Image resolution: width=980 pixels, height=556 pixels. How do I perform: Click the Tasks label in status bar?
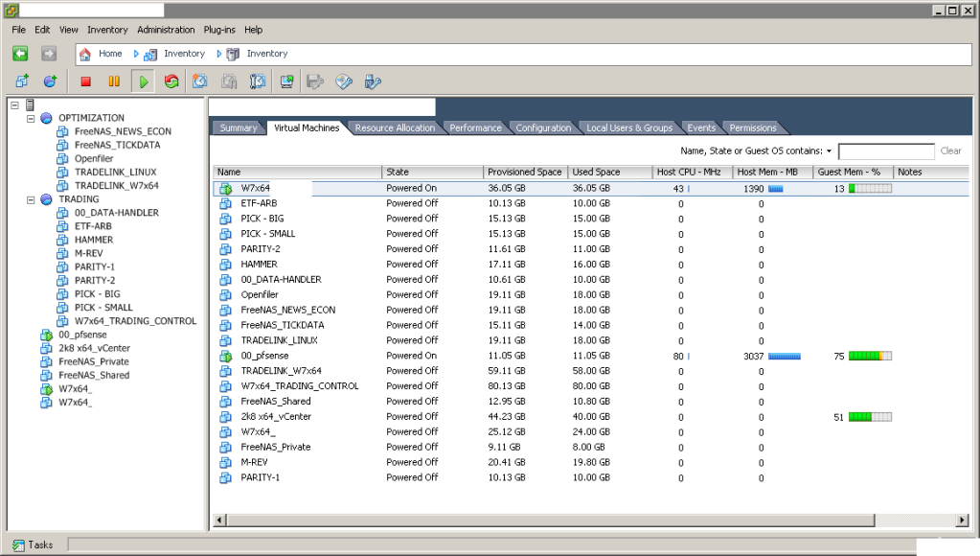(x=40, y=545)
